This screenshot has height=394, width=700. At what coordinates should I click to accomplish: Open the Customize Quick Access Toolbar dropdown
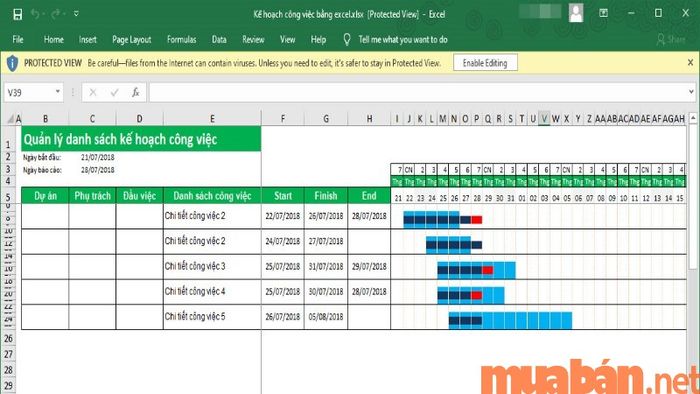[x=76, y=14]
